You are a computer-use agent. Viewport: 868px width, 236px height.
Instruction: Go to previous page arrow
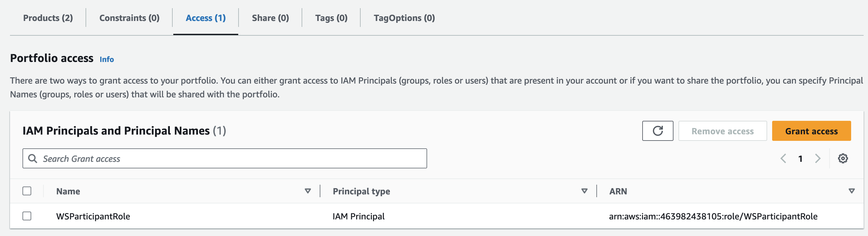point(783,158)
